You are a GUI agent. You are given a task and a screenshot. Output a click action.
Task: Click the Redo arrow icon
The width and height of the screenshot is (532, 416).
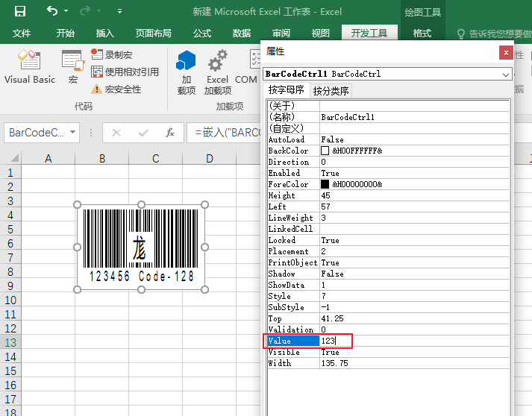point(85,11)
